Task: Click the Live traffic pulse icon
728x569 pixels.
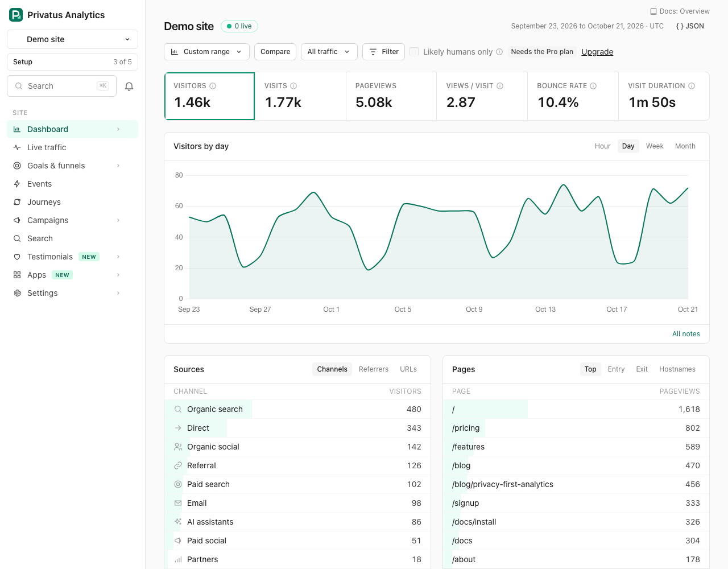Action: [x=17, y=147]
